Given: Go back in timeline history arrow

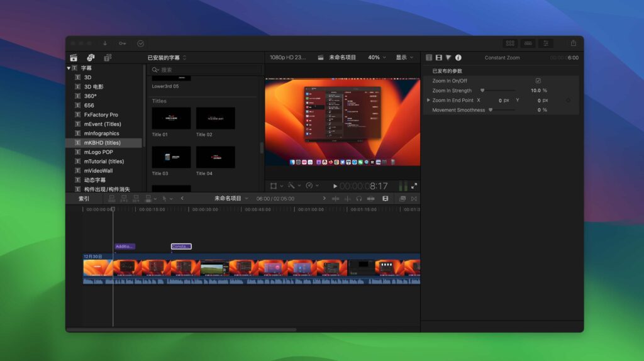Looking at the screenshot, I should pyautogui.click(x=182, y=199).
